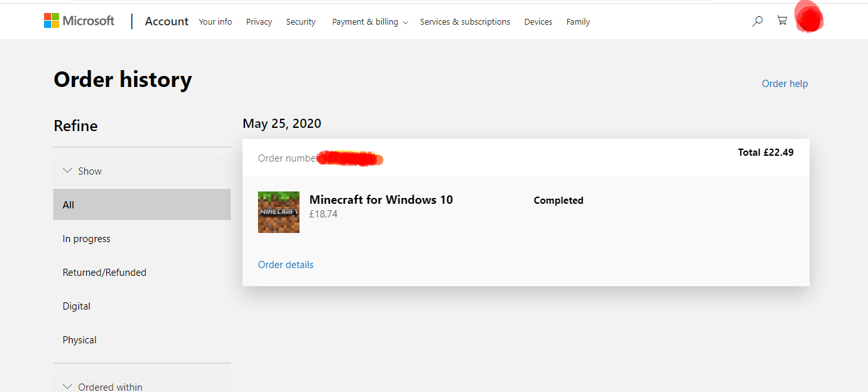Click the Refine heading
Screen dimensions: 868x392
click(x=76, y=126)
